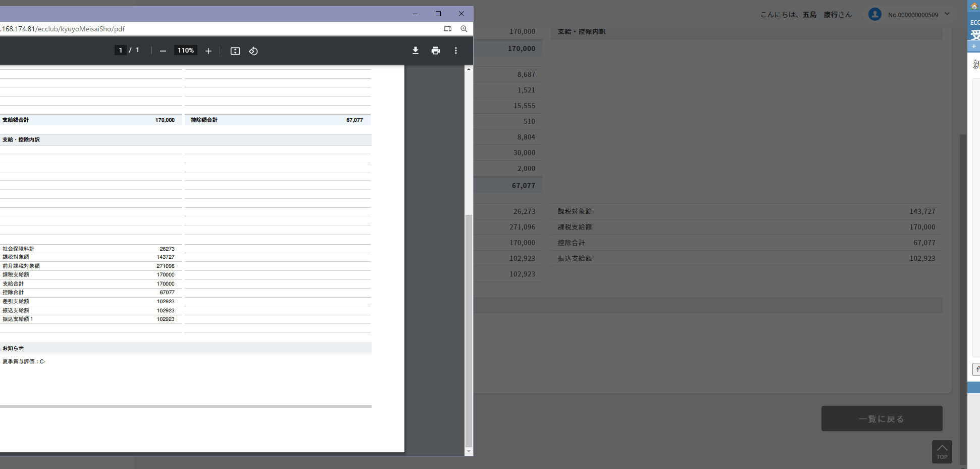Click 課税支給額 label in background page
This screenshot has width=980, height=469.
575,227
